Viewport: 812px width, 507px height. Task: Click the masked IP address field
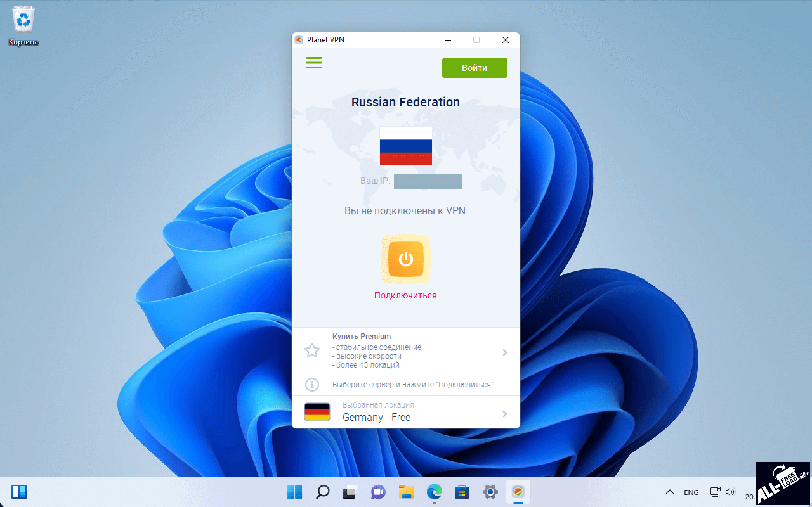click(x=428, y=181)
